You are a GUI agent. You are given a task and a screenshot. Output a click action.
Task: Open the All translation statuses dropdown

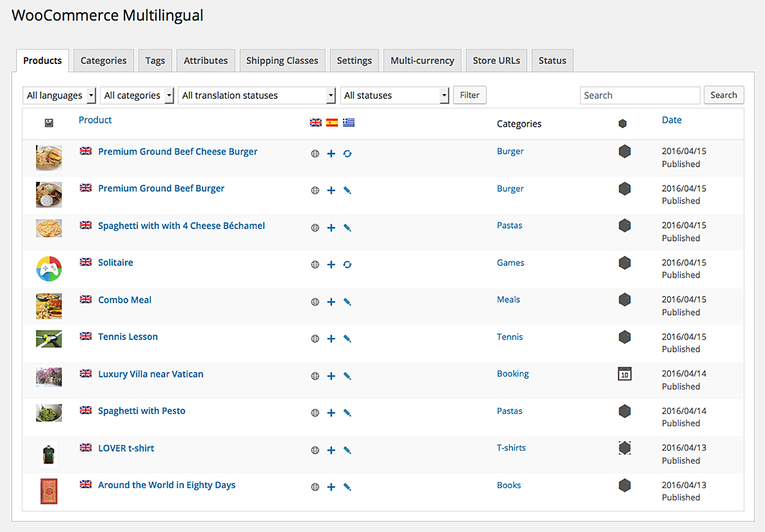point(257,95)
